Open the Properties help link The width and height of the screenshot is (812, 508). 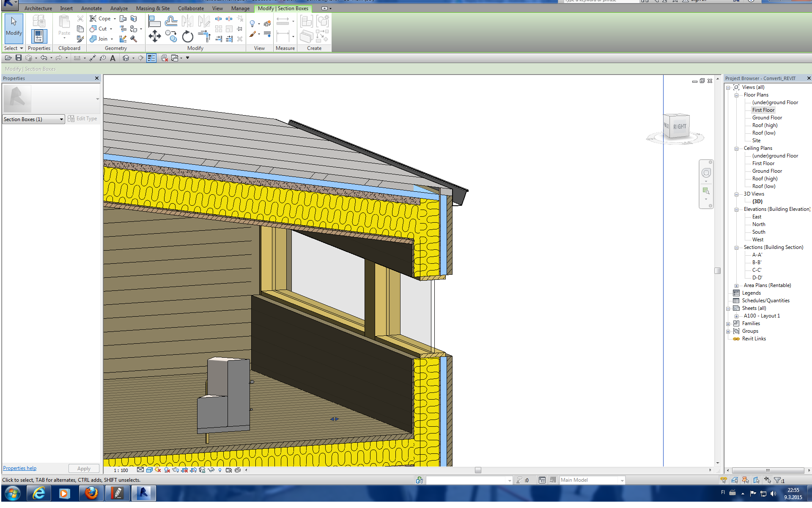click(19, 468)
